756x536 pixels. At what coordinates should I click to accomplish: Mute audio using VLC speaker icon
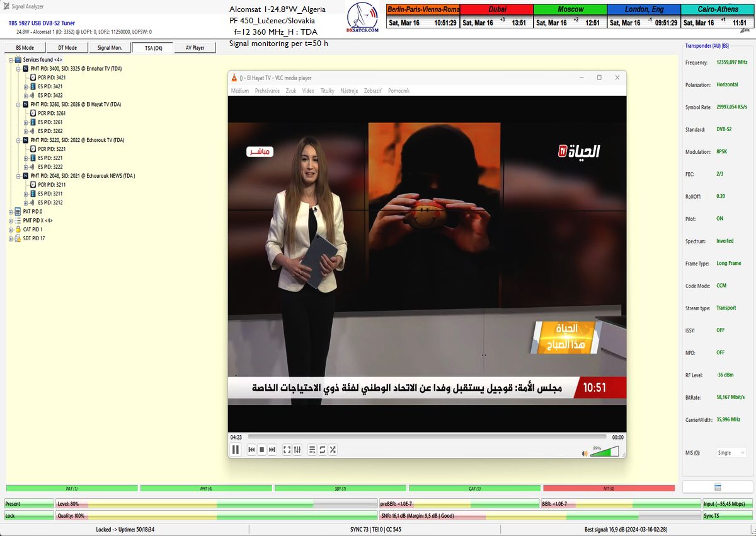point(584,452)
